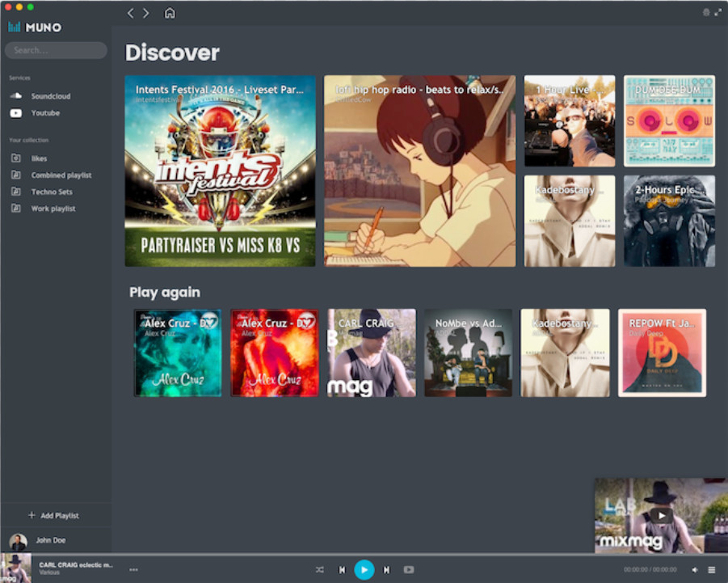728x583 pixels.
Task: Open Intents Festival 2016 Liveset card
Action: 220,171
